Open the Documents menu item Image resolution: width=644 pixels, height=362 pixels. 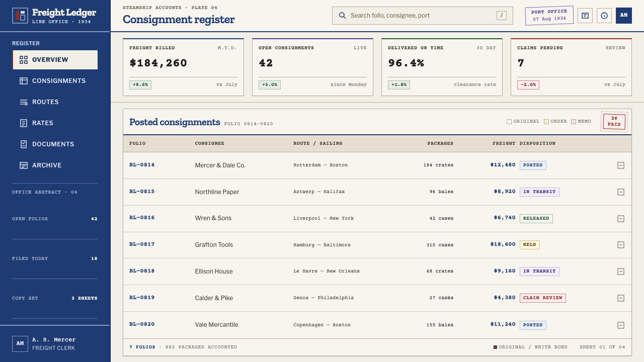(x=55, y=144)
